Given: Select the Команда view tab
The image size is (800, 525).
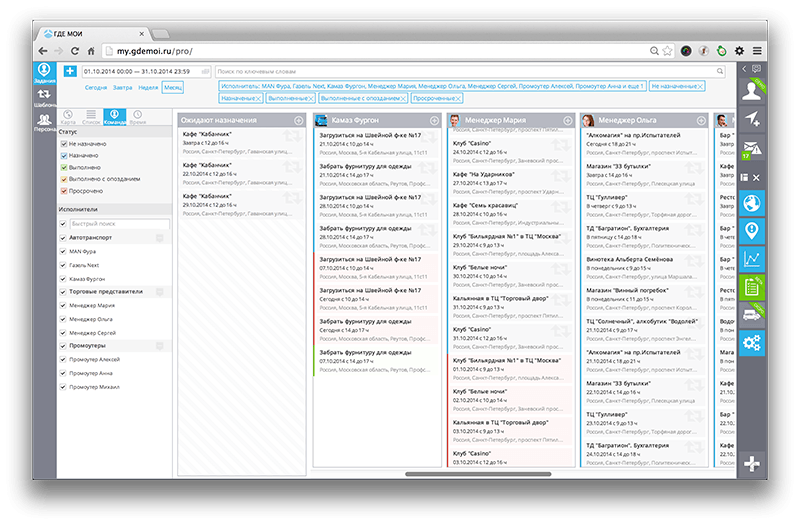Looking at the screenshot, I should click(x=114, y=117).
